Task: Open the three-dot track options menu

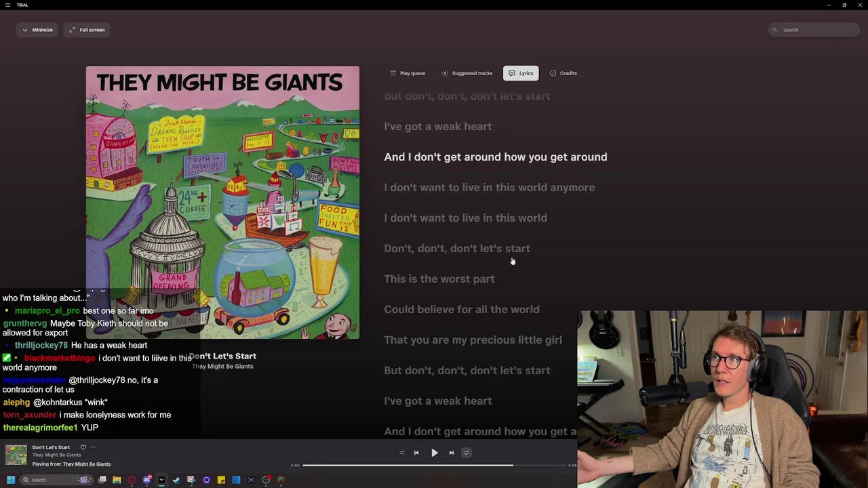Action: point(93,447)
